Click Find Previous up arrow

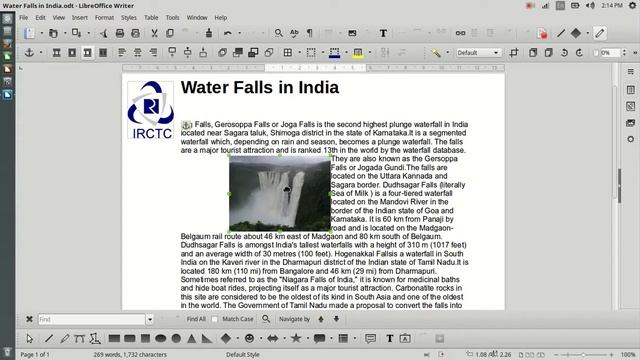click(321, 319)
